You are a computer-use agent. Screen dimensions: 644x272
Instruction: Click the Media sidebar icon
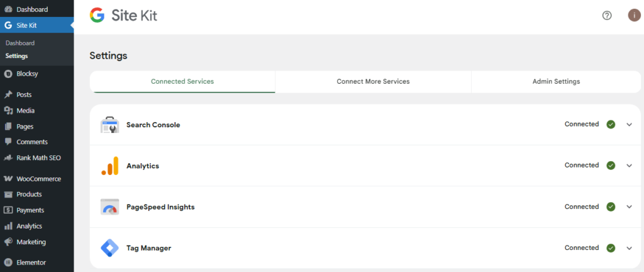(x=8, y=111)
